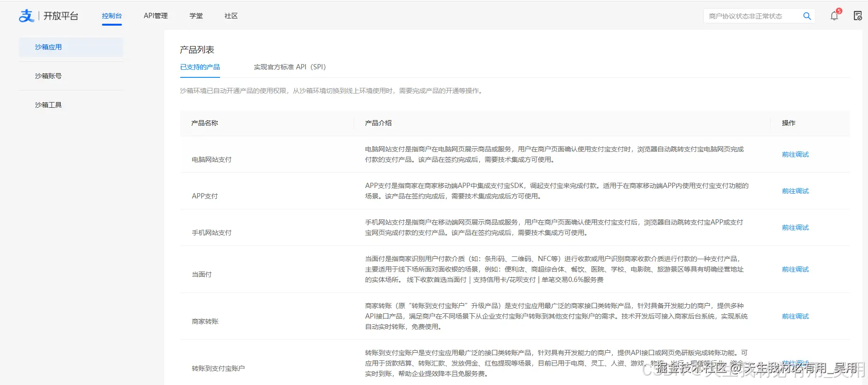Go to 社区 menu item
This screenshot has width=868, height=385.
[x=231, y=16]
